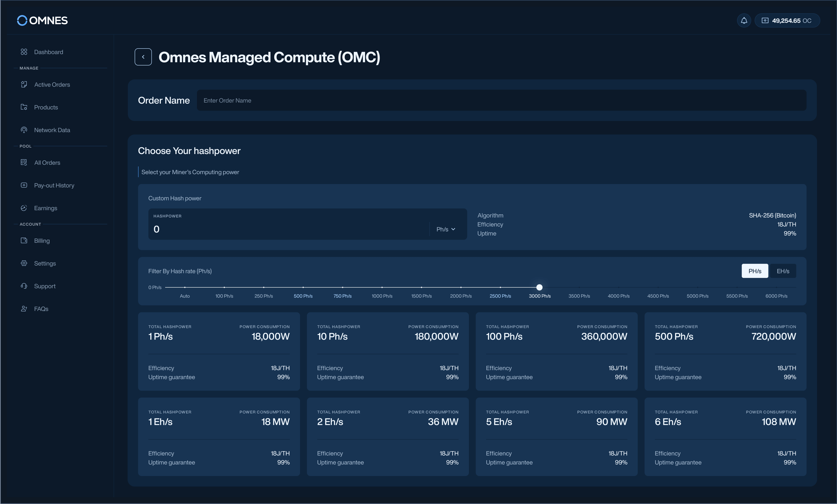Click the Omnes logo
Viewport: 837px width, 504px height.
(x=42, y=20)
